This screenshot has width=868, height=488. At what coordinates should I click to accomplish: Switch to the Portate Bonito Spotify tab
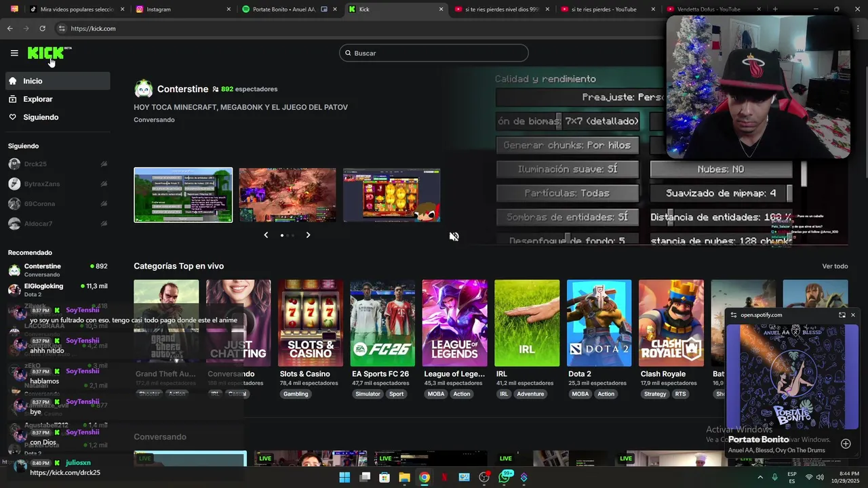point(290,9)
